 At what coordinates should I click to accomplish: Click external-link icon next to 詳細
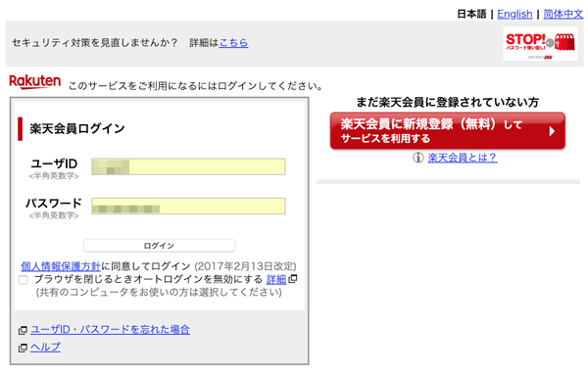[x=293, y=279]
